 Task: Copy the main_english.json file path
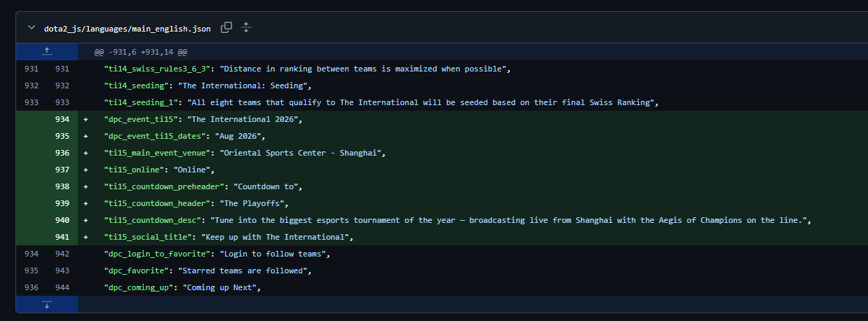click(x=226, y=28)
